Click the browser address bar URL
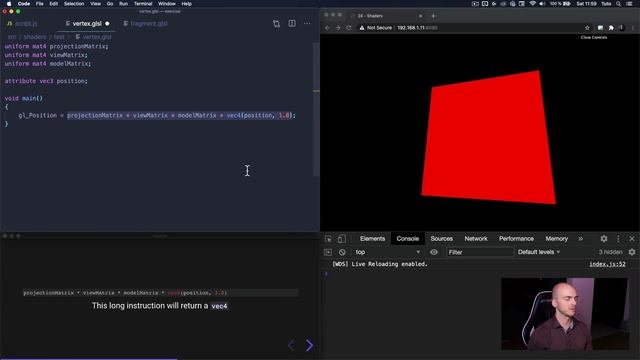This screenshot has height=360, width=640. point(417,28)
